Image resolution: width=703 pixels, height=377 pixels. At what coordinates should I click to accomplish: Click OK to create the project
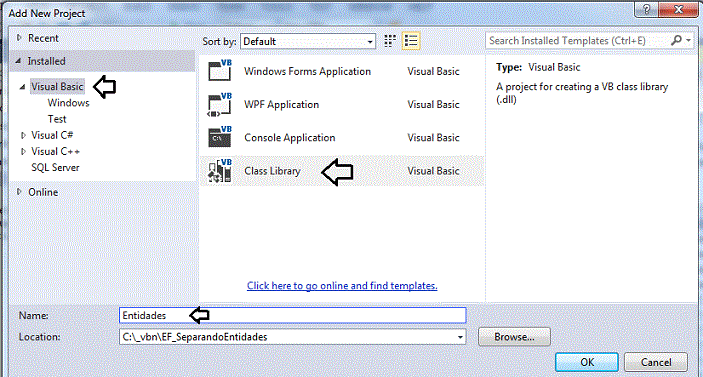(587, 362)
